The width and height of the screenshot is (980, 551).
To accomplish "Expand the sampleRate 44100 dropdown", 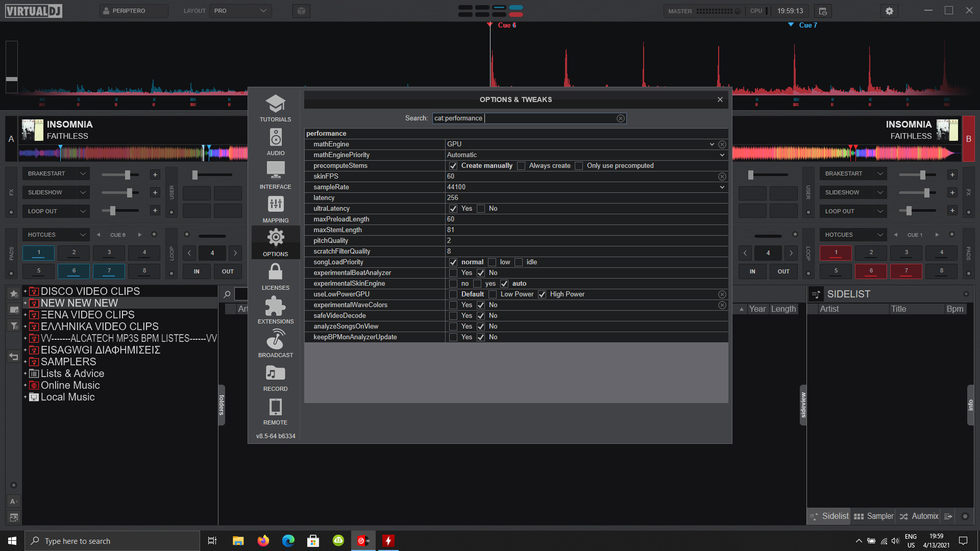I will pyautogui.click(x=722, y=187).
